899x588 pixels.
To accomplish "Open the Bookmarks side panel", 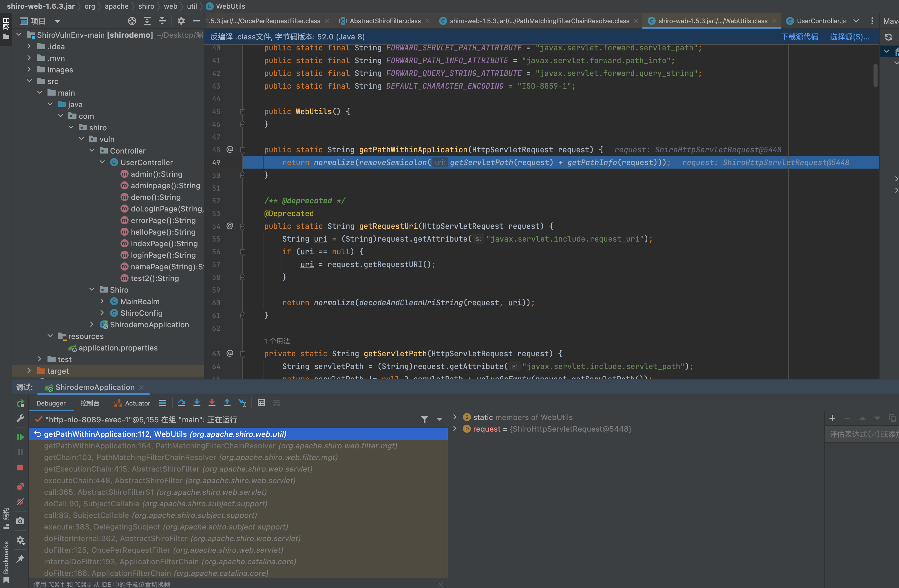I will 6,563.
